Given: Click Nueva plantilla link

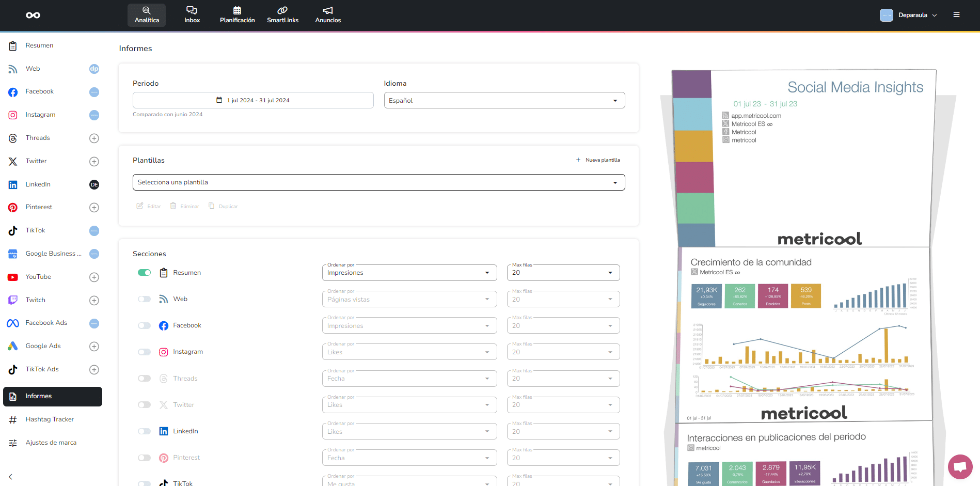Looking at the screenshot, I should pyautogui.click(x=598, y=160).
